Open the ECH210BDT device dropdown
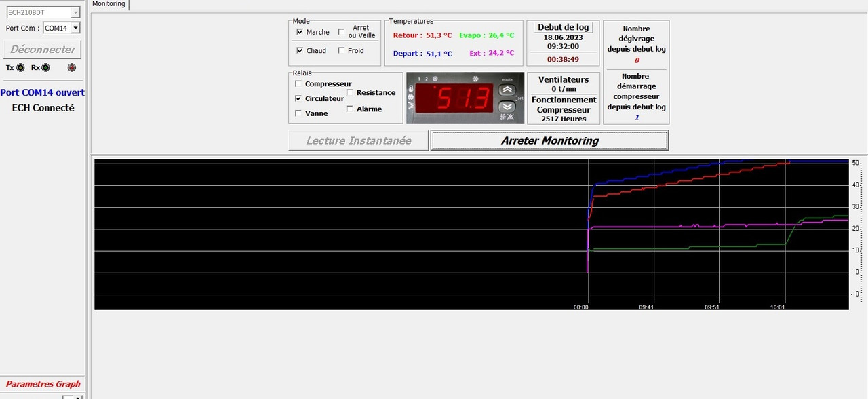Image resolution: width=868 pixels, height=399 pixels. [43, 12]
